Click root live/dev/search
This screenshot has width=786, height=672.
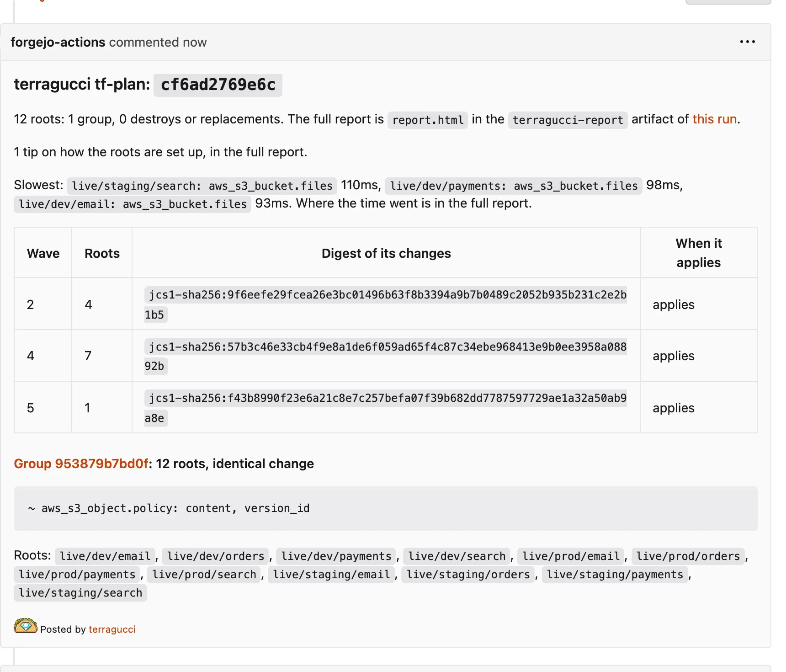coord(457,556)
